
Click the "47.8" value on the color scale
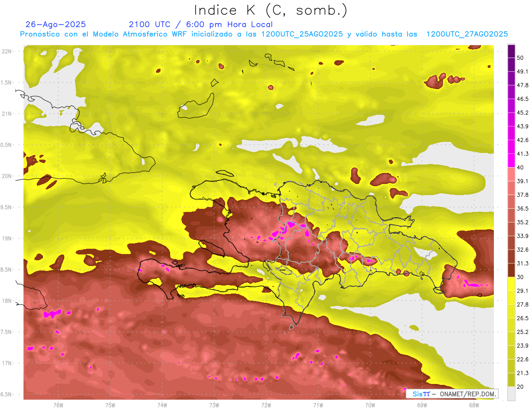click(522, 85)
